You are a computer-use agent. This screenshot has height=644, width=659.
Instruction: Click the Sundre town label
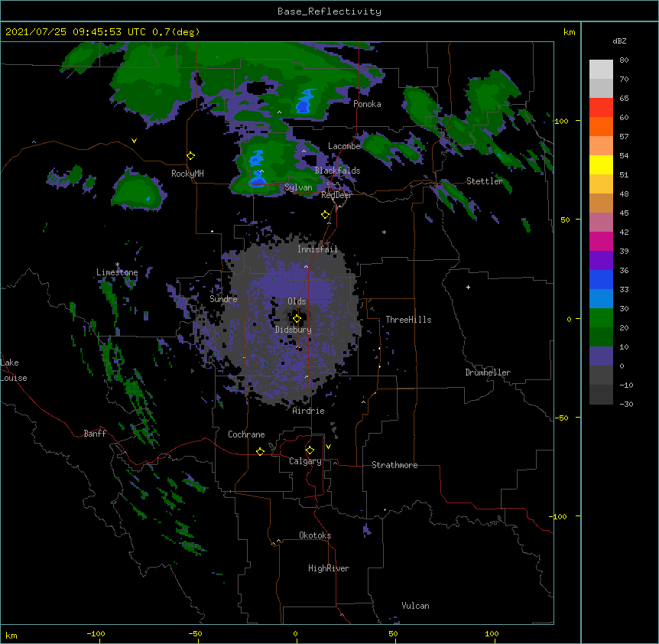coord(223,299)
